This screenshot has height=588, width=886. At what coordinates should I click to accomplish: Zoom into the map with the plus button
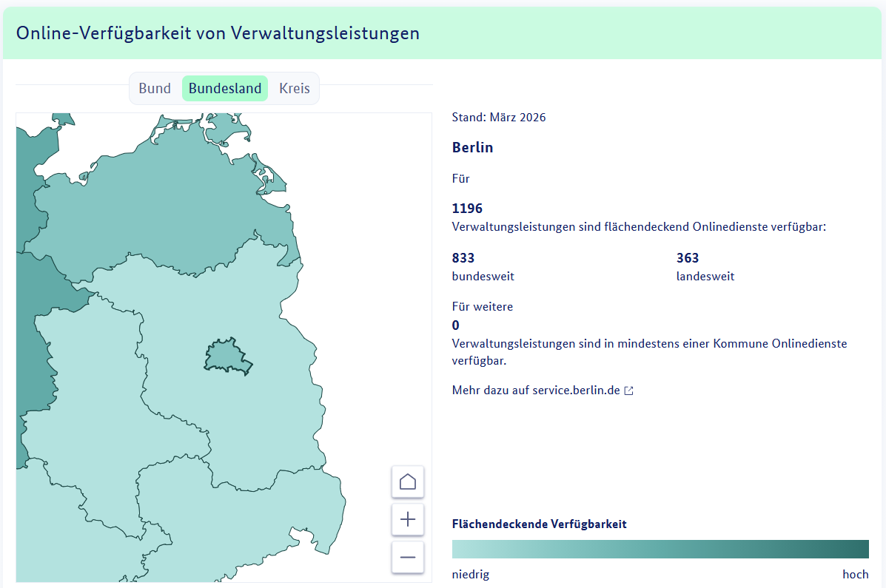pyautogui.click(x=407, y=519)
